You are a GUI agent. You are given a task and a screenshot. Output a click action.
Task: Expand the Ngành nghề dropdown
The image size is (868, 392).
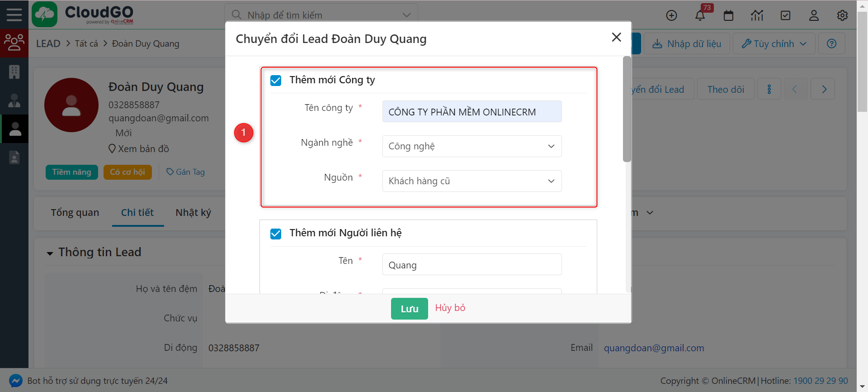472,146
